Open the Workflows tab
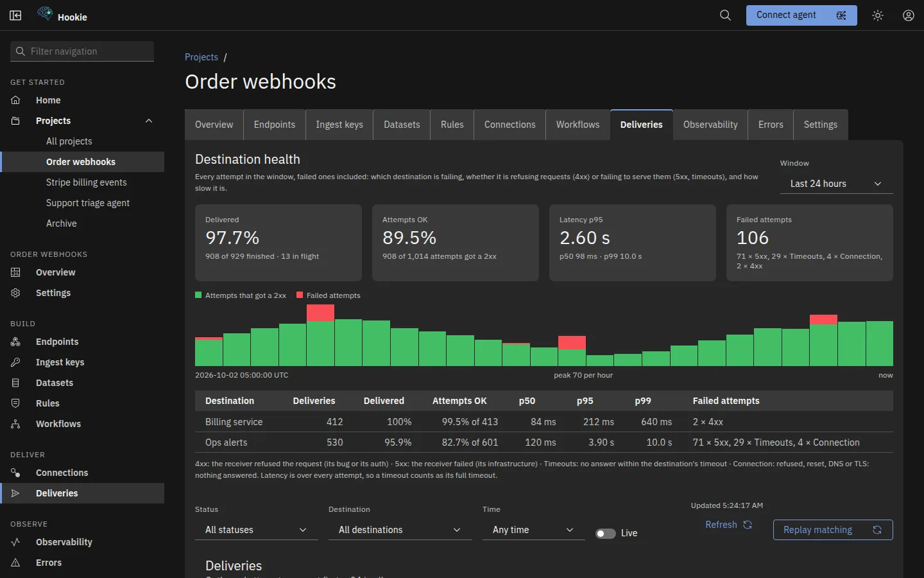 (x=577, y=125)
